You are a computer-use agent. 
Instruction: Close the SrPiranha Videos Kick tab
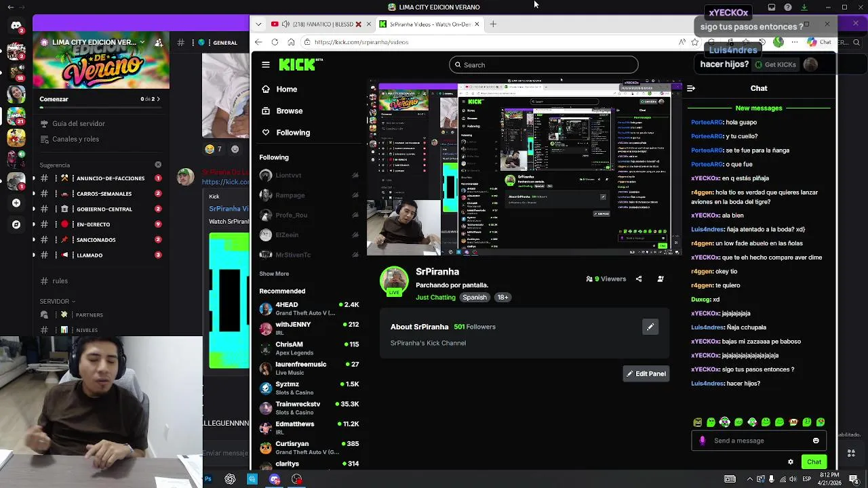[x=477, y=24]
